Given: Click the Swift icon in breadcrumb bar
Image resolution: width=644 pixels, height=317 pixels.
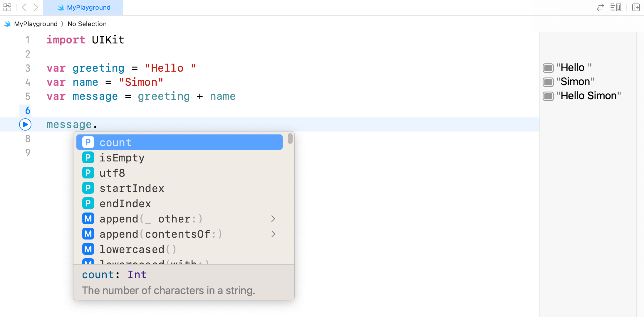Looking at the screenshot, I should 7,24.
